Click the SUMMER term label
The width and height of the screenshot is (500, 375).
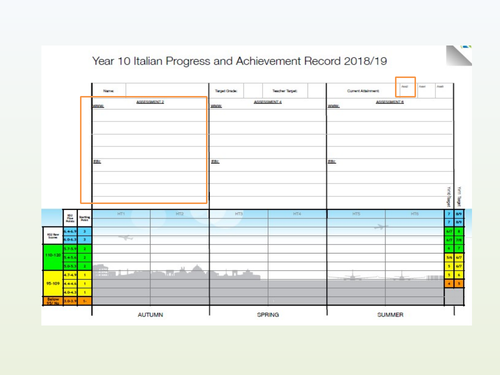[x=390, y=315]
